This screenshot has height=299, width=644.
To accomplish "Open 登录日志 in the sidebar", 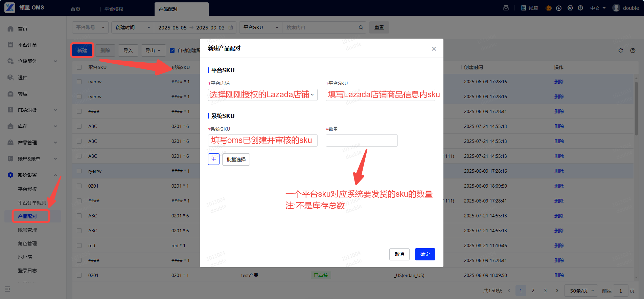I will pos(27,271).
